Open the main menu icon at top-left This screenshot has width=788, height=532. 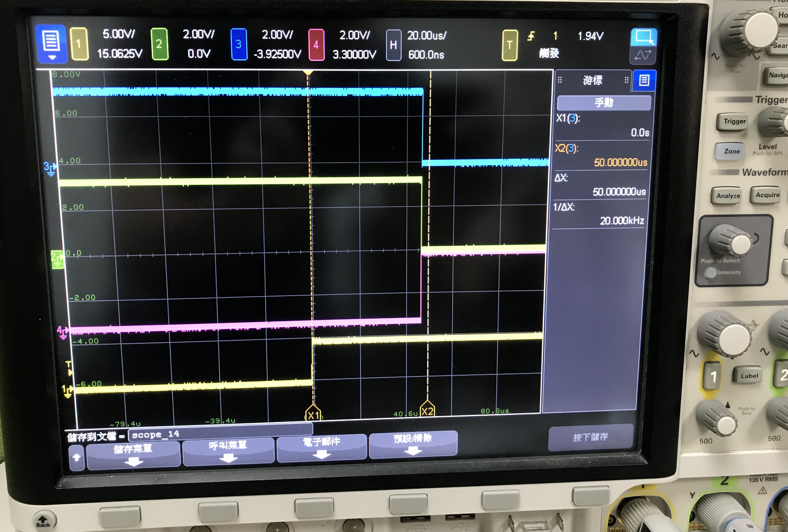coord(51,43)
